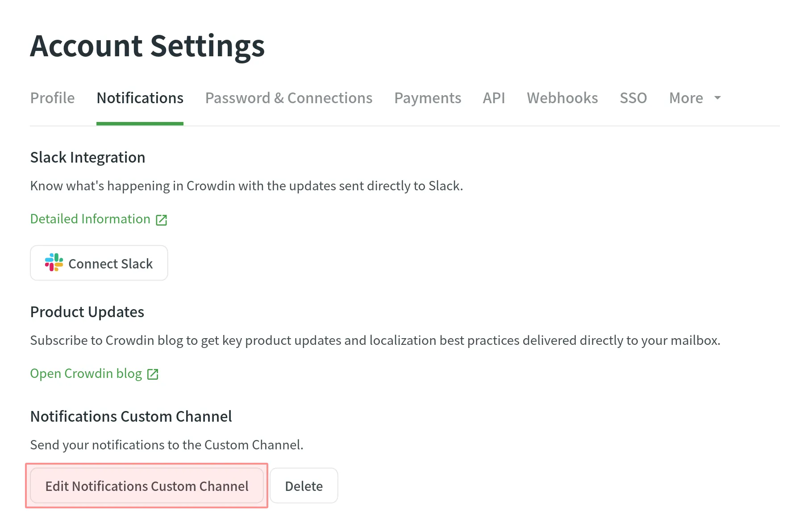812x528 pixels.
Task: Go to the Payments tab
Action: tap(428, 98)
